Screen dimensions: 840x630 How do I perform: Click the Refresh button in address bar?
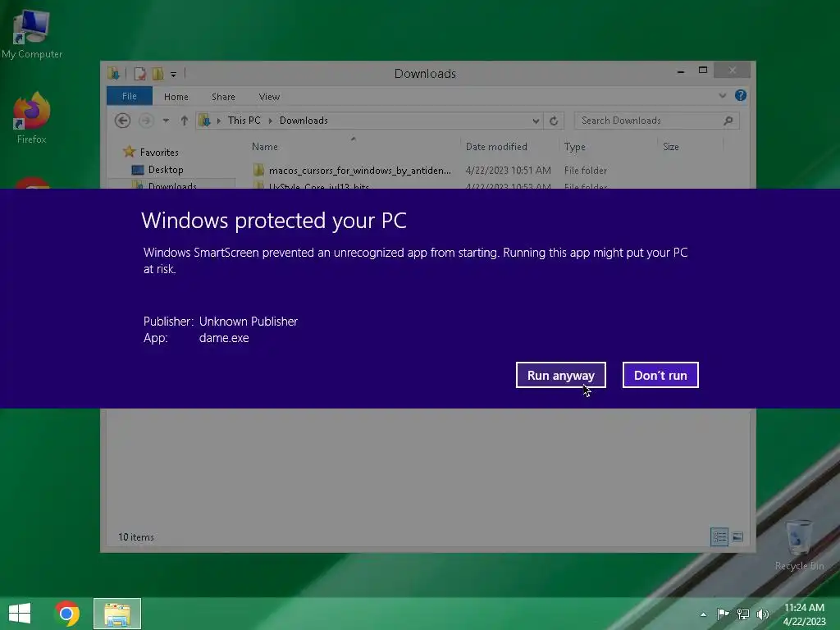pyautogui.click(x=554, y=121)
